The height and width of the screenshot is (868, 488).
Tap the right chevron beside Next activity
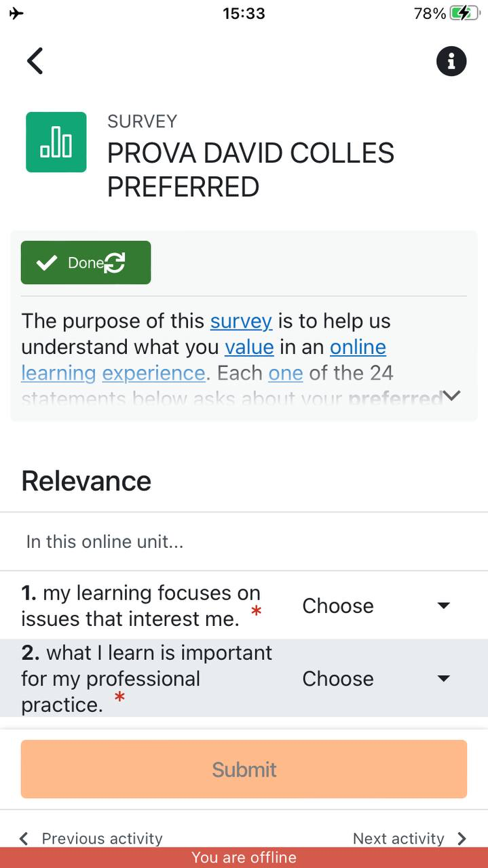(x=462, y=838)
